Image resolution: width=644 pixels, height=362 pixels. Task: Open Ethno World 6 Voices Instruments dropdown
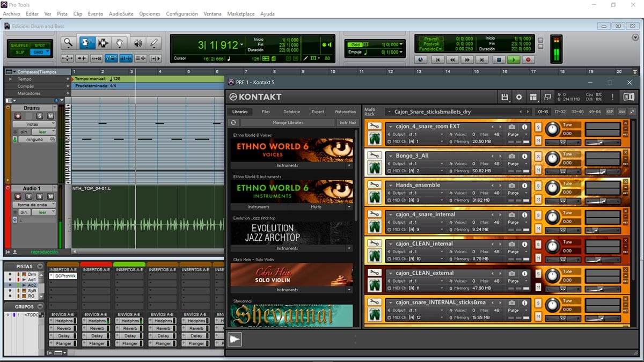(x=349, y=165)
